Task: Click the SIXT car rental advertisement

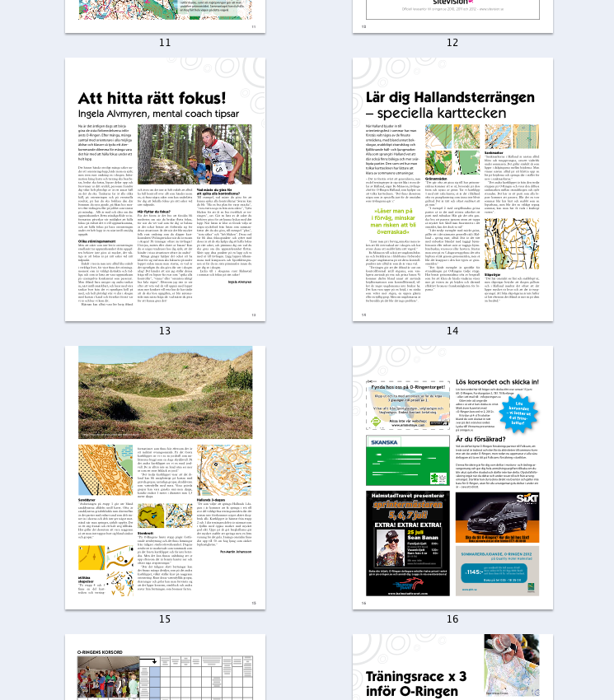Action: coord(497,517)
